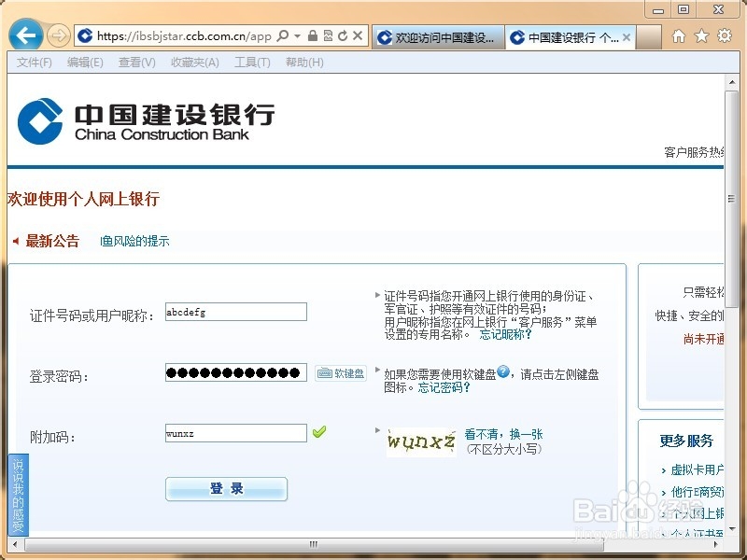Open the 鱼风险的提示 announcement link
Screen dimensions: 747x560
click(134, 242)
